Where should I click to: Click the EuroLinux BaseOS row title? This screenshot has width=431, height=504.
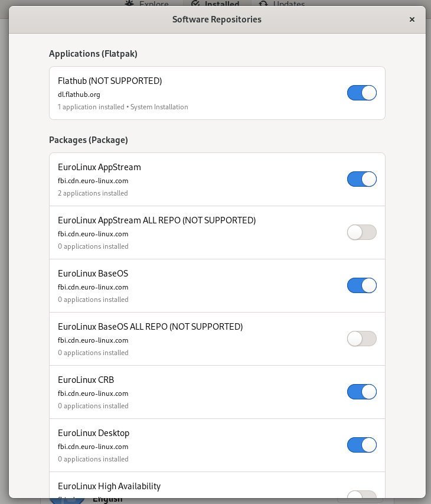pyautogui.click(x=93, y=274)
